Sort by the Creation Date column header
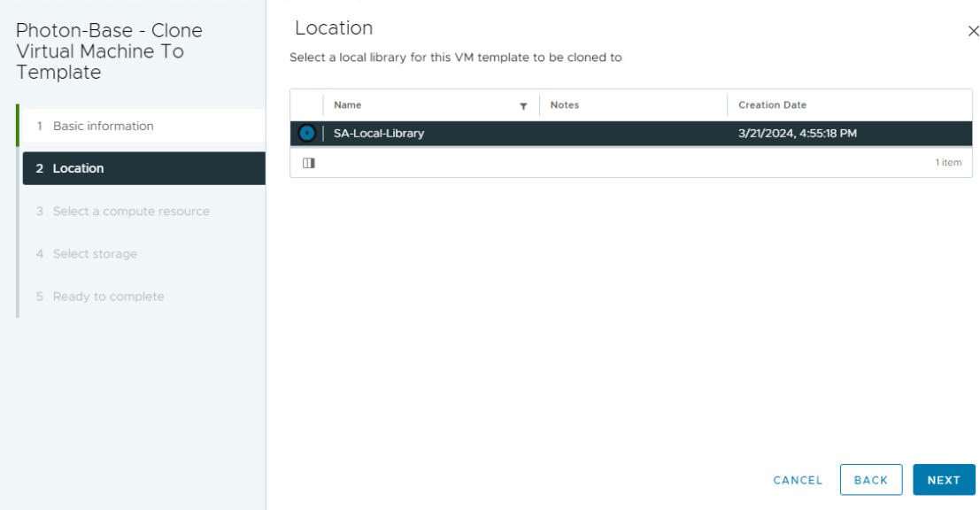 pos(772,105)
